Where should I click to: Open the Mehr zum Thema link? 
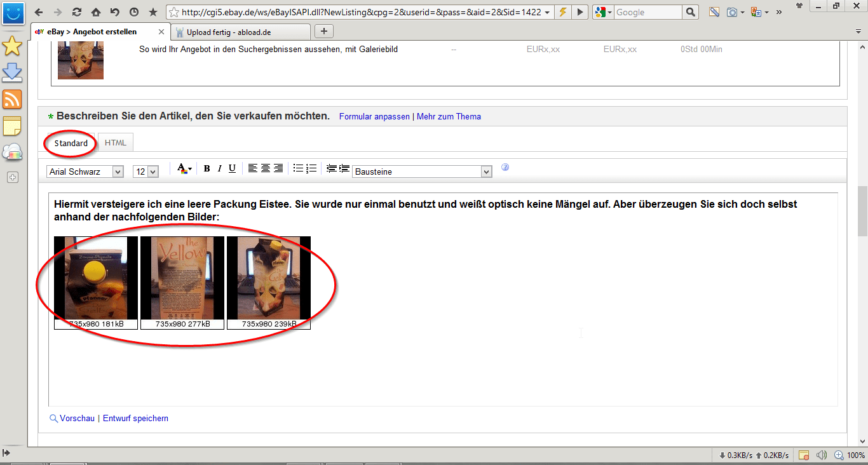tap(449, 117)
